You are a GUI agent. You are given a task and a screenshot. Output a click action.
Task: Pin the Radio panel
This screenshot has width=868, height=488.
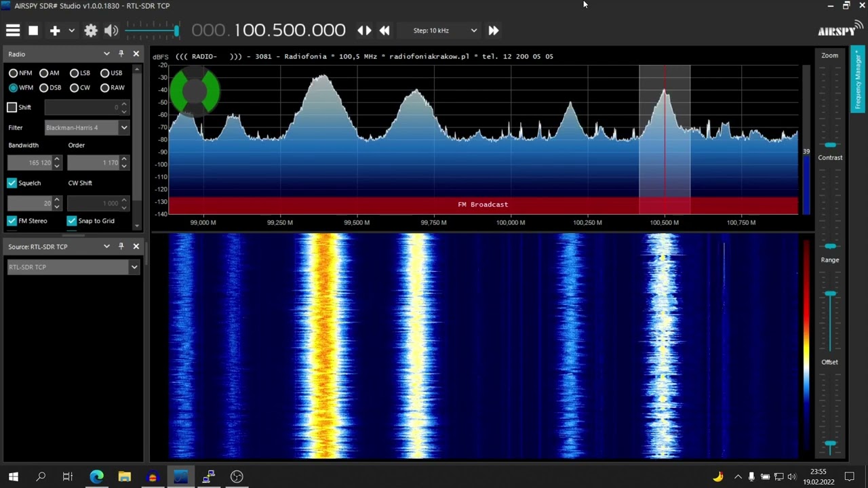tap(121, 54)
